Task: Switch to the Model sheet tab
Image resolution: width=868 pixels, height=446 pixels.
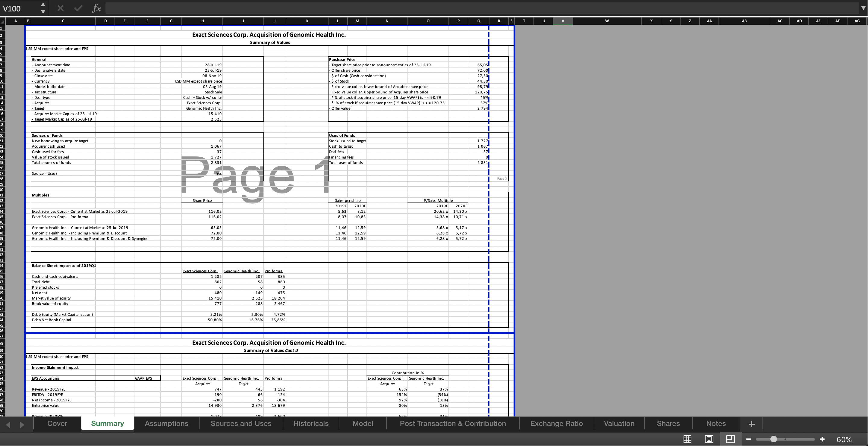Action: 363,423
